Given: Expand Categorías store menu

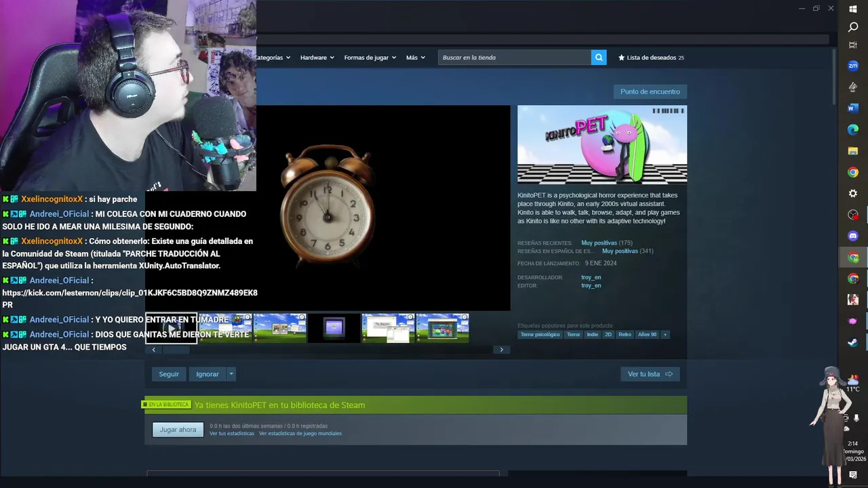Looking at the screenshot, I should coord(273,58).
